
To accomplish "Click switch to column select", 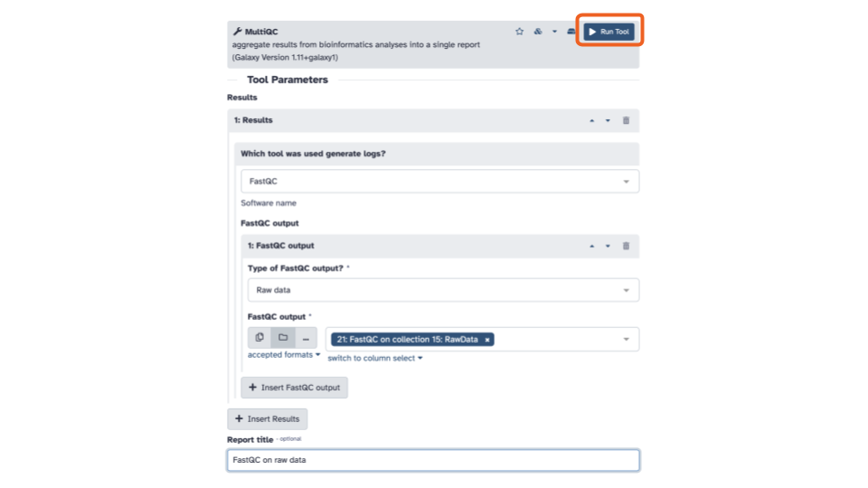I will pyautogui.click(x=374, y=359).
